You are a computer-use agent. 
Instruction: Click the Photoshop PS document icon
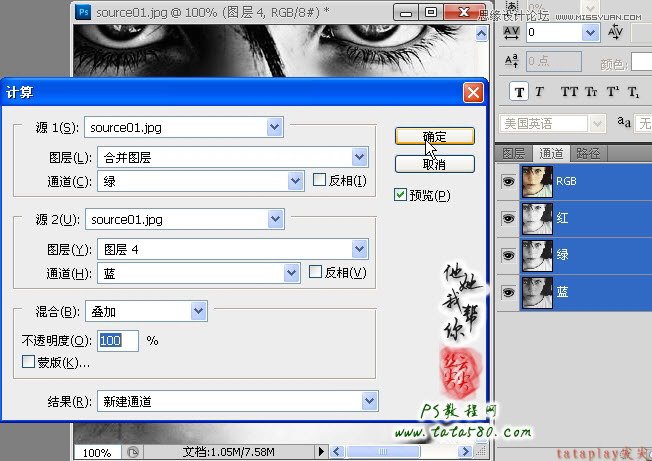pyautogui.click(x=83, y=12)
